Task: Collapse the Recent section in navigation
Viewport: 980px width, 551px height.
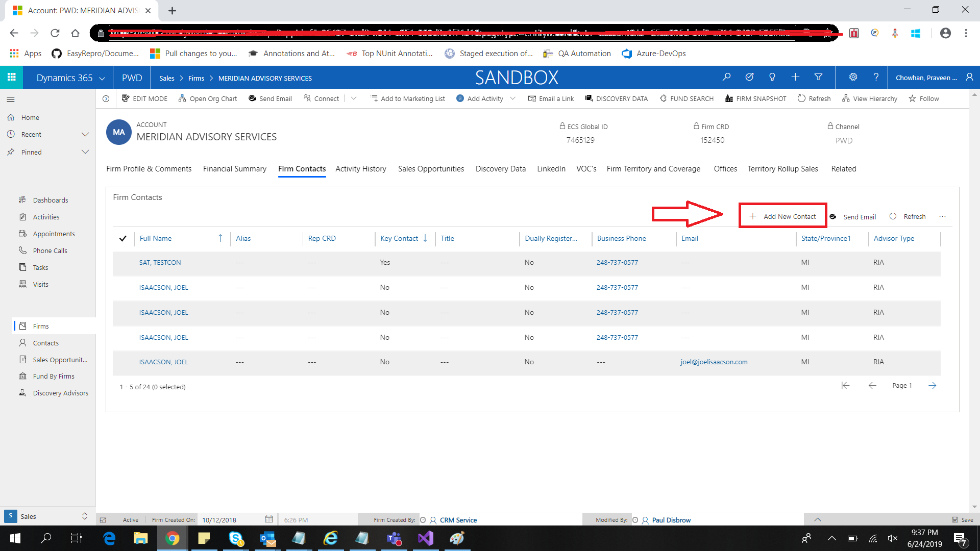Action: [x=85, y=134]
